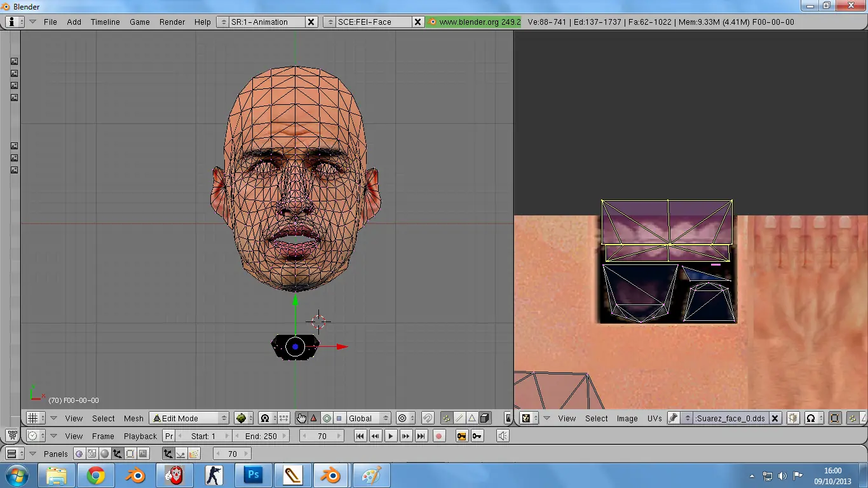This screenshot has width=868, height=488.
Task: Open Google Chrome from the taskbar
Action: (x=96, y=475)
